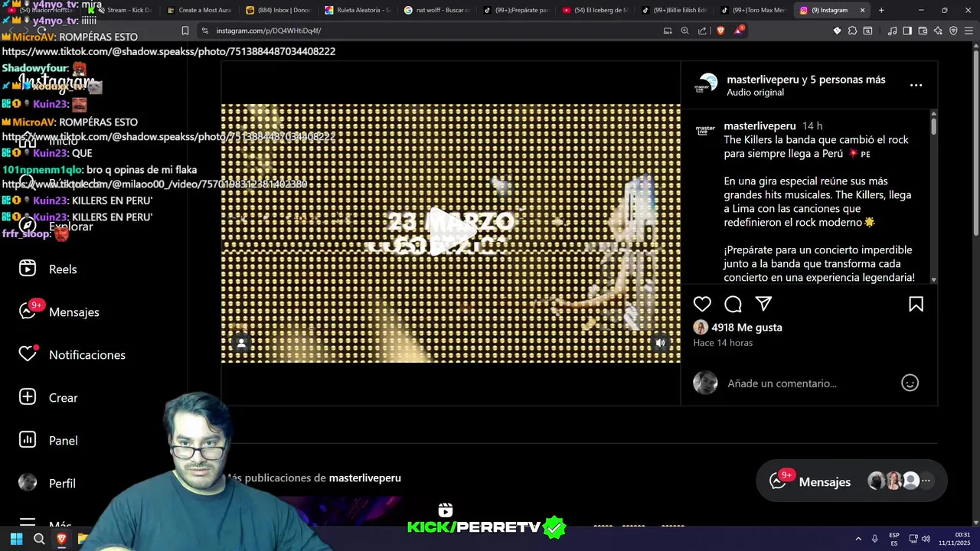Screen dimensions: 980x551
Task: Like the post with the heart icon
Action: click(x=702, y=304)
